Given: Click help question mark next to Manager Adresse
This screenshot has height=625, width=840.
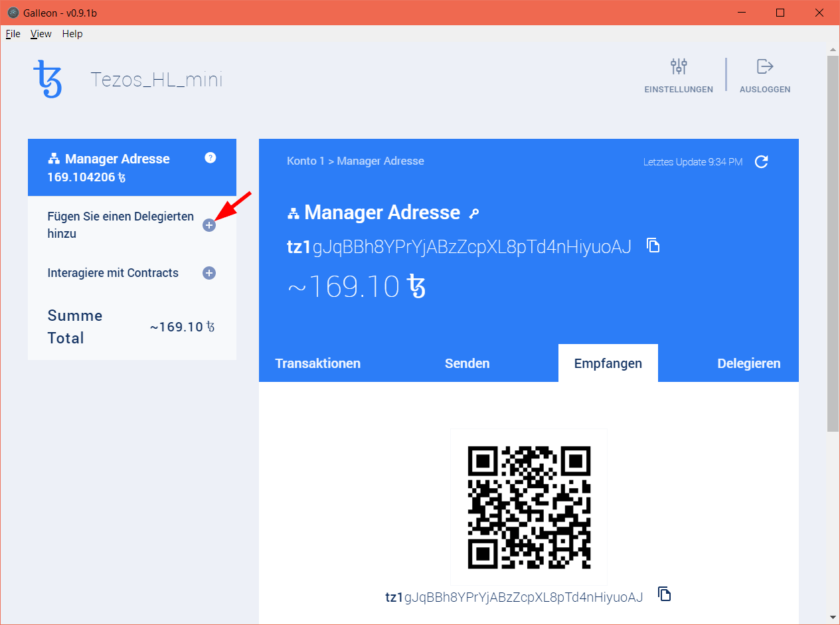Looking at the screenshot, I should tap(210, 158).
